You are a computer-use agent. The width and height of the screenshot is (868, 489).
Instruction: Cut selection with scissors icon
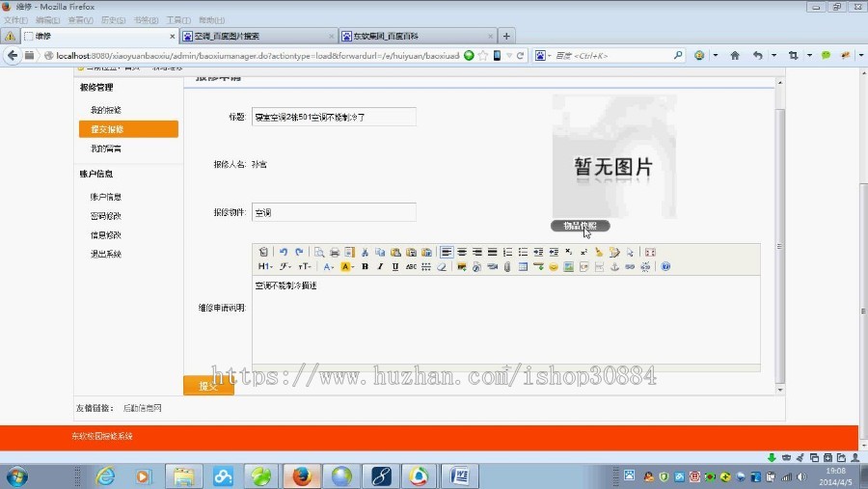click(365, 252)
